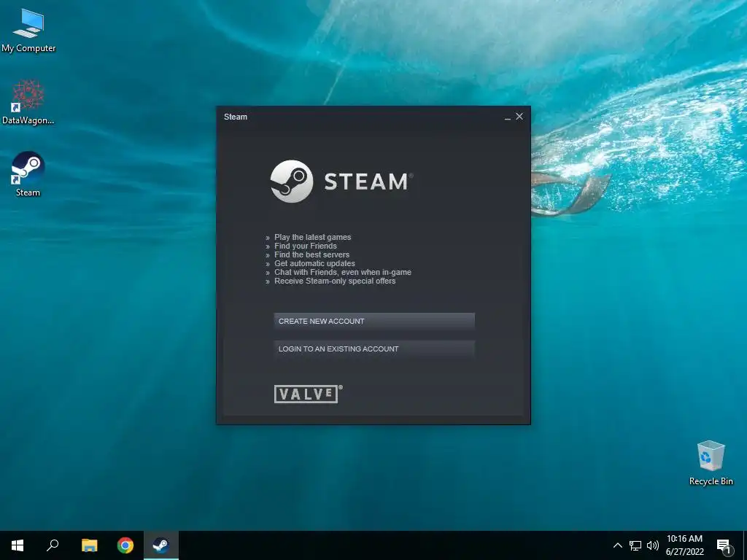Click the Steam window title text
This screenshot has height=560, width=747.
pos(236,117)
